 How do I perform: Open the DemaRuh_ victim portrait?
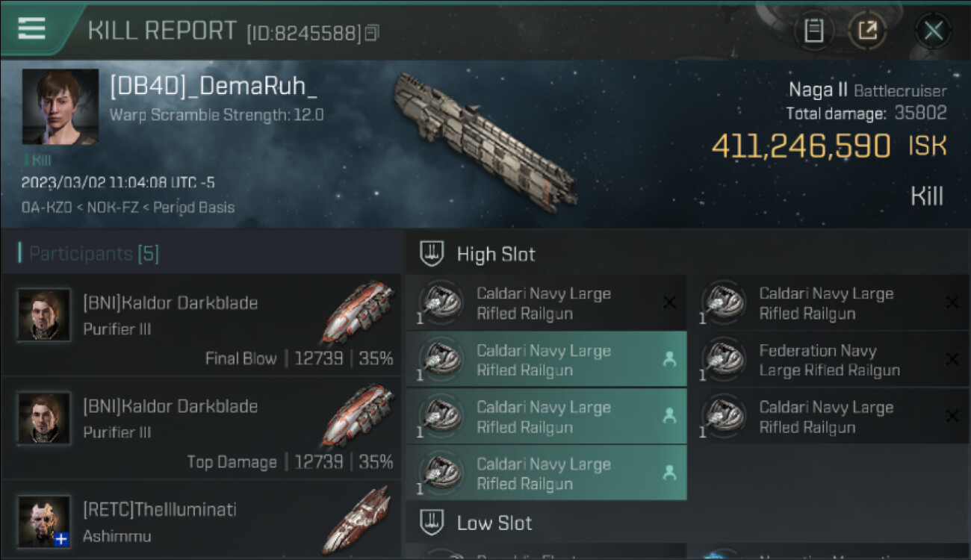click(x=61, y=107)
